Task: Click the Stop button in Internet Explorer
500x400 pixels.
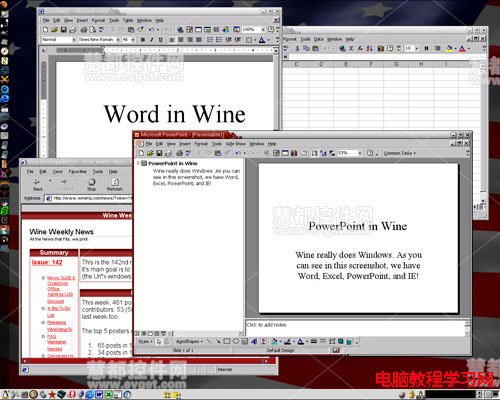Action: click(92, 184)
